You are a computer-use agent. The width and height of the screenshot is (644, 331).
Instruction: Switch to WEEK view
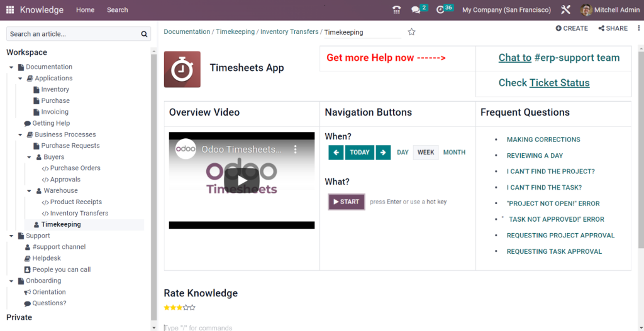426,153
